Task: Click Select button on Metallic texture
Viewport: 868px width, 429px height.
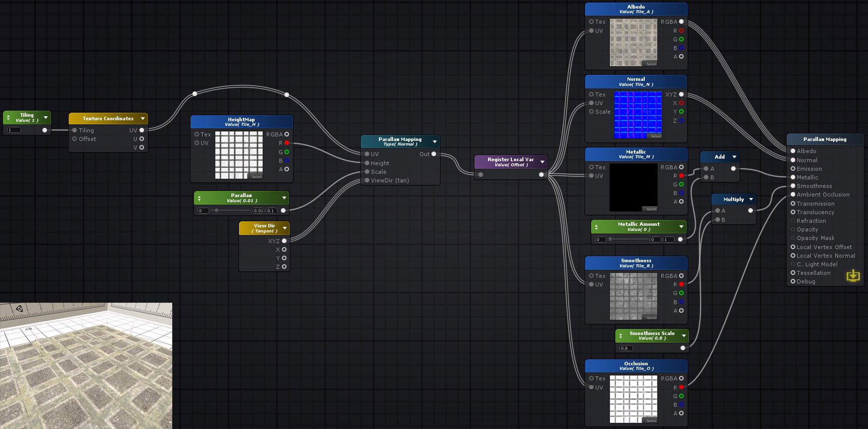Action: click(651, 209)
